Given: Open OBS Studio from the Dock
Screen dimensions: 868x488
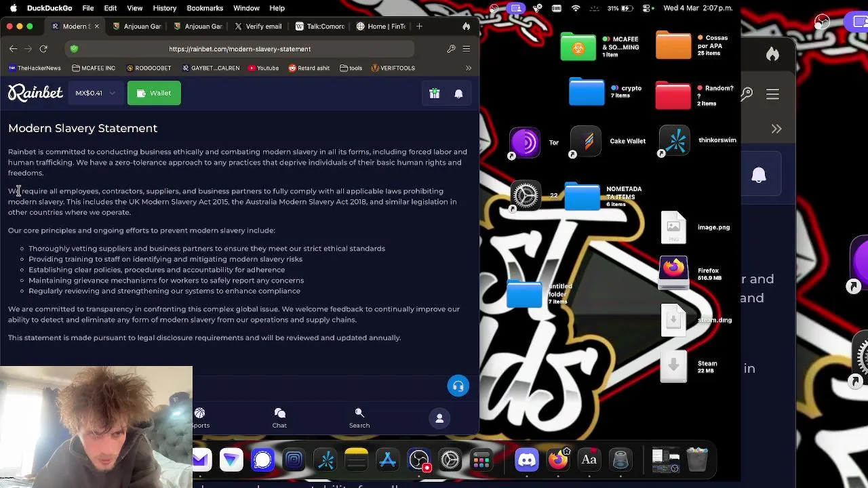Looking at the screenshot, I should 419,460.
